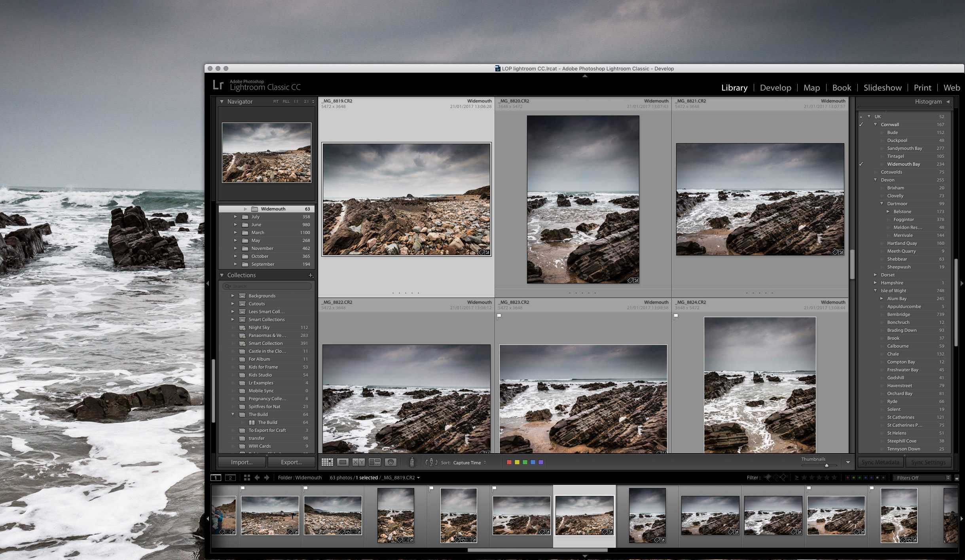The height and width of the screenshot is (560, 965).
Task: Go back with the left arrow
Action: 257,478
